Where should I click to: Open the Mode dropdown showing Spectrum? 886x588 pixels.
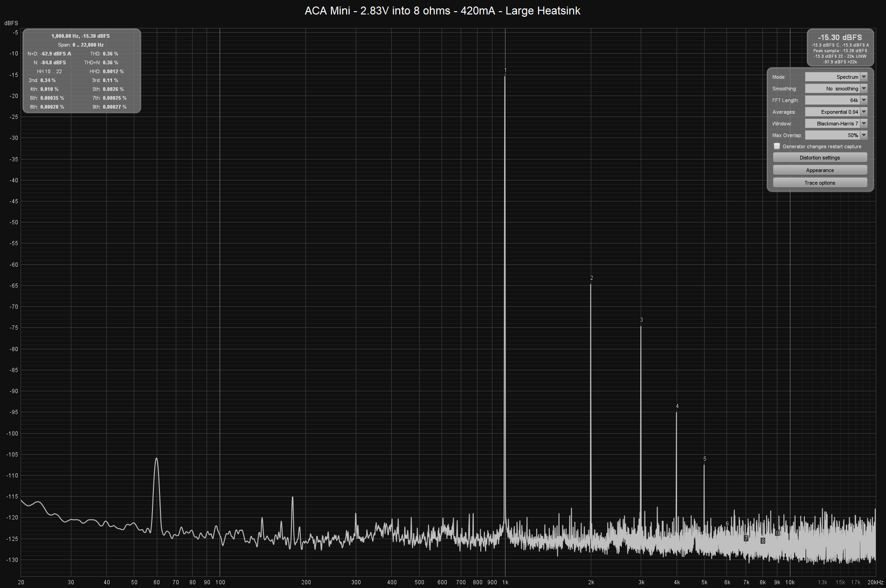[836, 77]
